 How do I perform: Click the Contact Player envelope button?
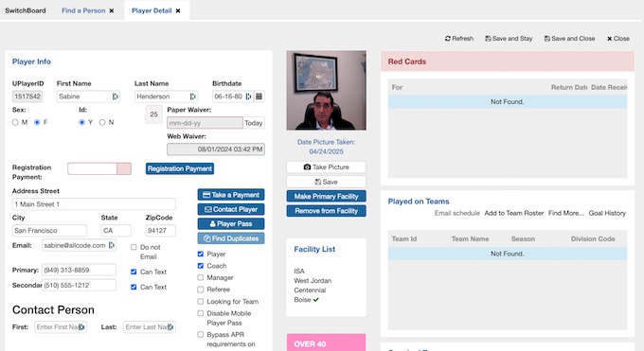[x=231, y=209]
